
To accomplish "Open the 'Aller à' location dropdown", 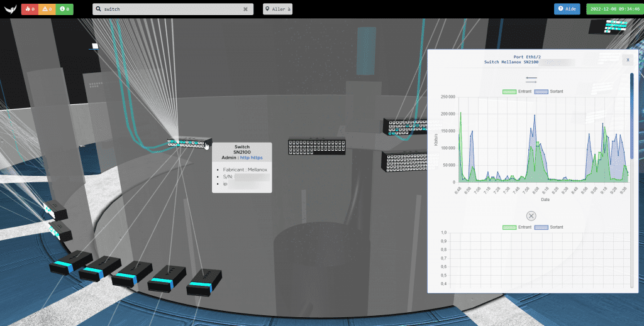I will pyautogui.click(x=277, y=9).
